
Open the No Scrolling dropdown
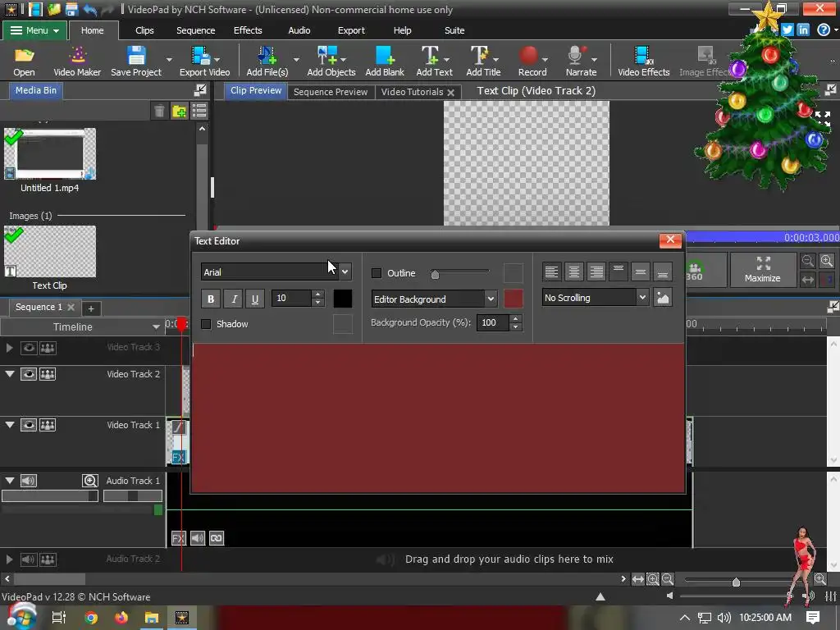point(642,297)
